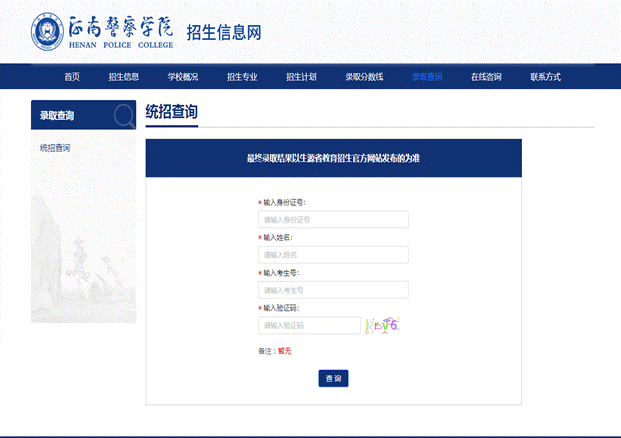Open the 录取分数线 navigation link
The width and height of the screenshot is (621, 438).
click(364, 77)
